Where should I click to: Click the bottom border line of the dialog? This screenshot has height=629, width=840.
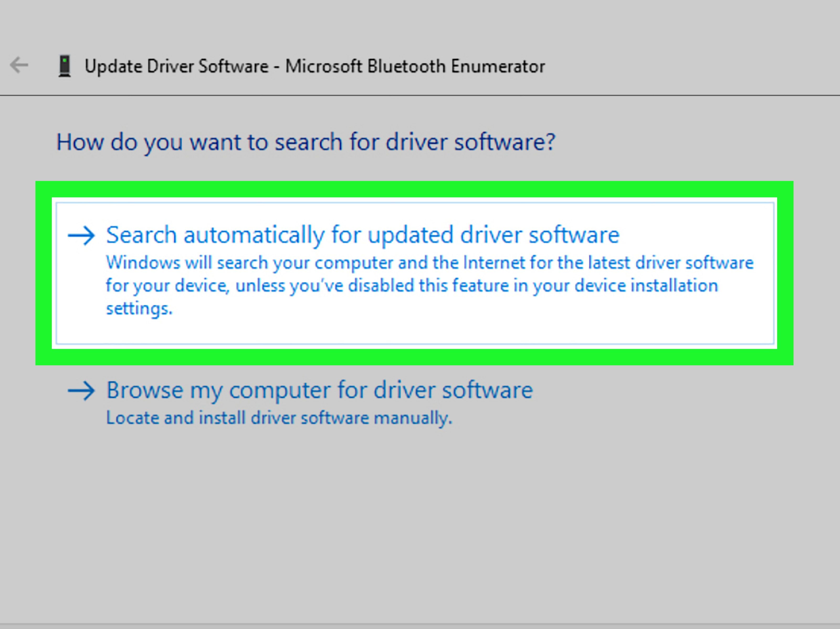point(420,624)
